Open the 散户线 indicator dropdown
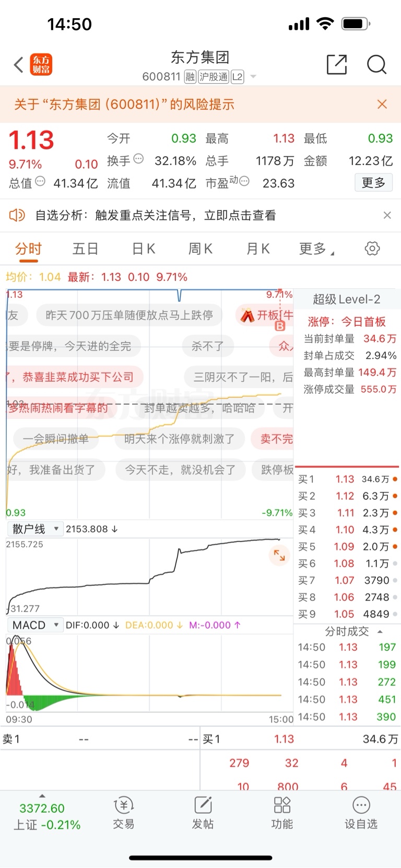The width and height of the screenshot is (401, 868). (34, 529)
